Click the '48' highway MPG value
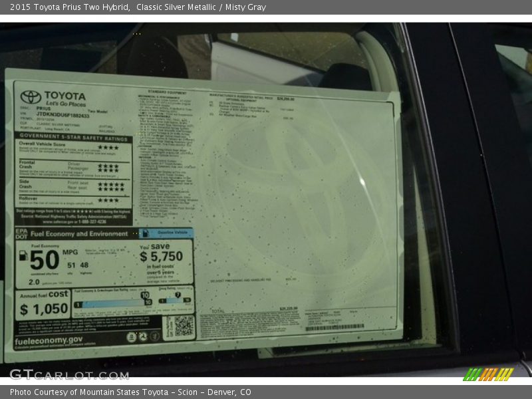The width and height of the screenshot is (532, 399). click(84, 265)
